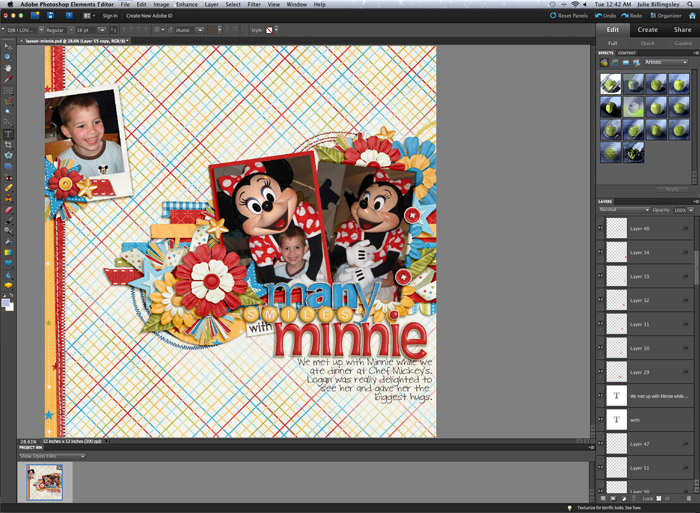
Task: Select the Clone Stamp tool
Action: pos(8,199)
